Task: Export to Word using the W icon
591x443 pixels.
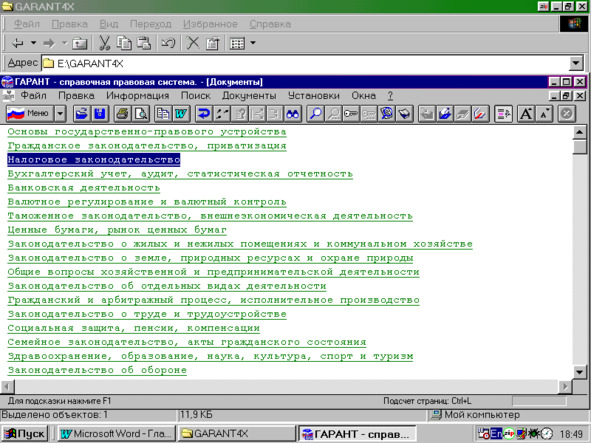Action: 181,113
